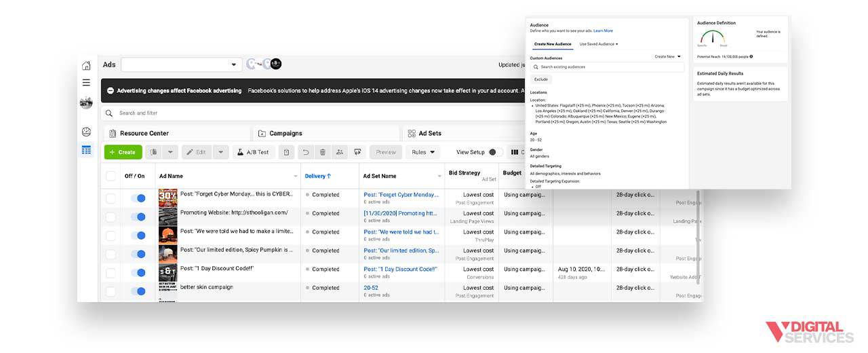
Task: Click the audience people icon in toolbar
Action: [340, 152]
